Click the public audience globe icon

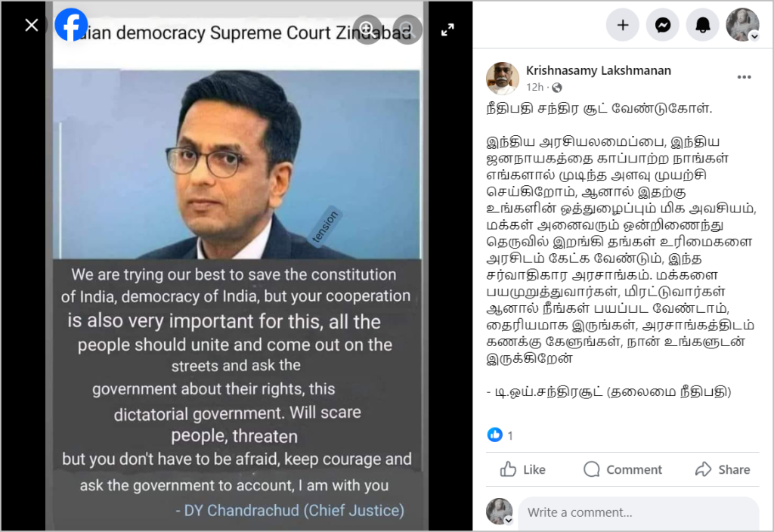(557, 88)
